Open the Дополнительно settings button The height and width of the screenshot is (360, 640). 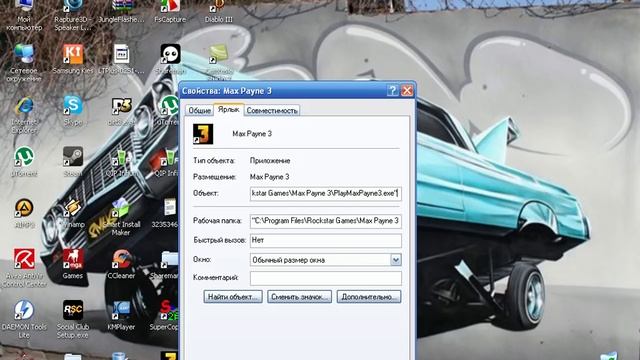[369, 297]
